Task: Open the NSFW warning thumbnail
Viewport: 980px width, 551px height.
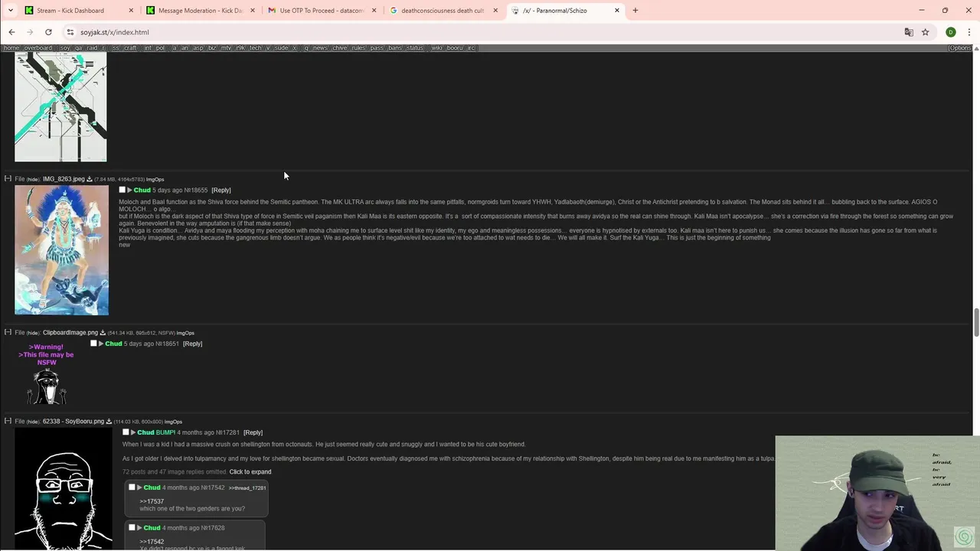Action: point(47,375)
